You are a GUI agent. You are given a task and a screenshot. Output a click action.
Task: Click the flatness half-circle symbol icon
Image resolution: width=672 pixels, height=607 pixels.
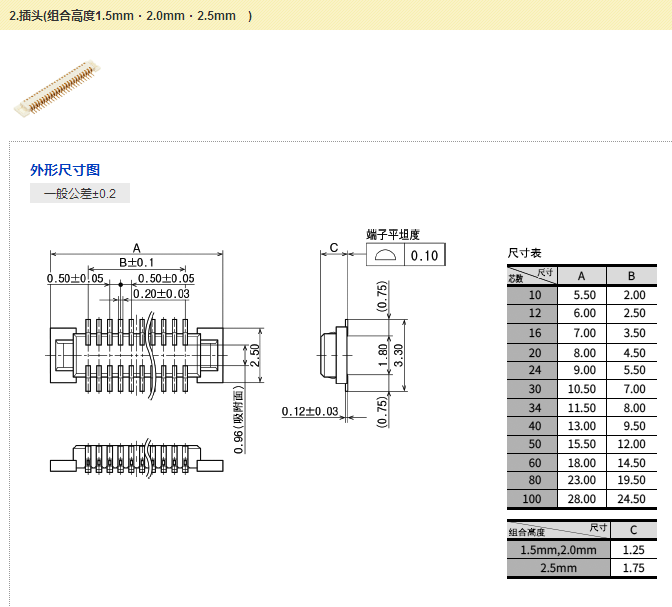tap(386, 256)
